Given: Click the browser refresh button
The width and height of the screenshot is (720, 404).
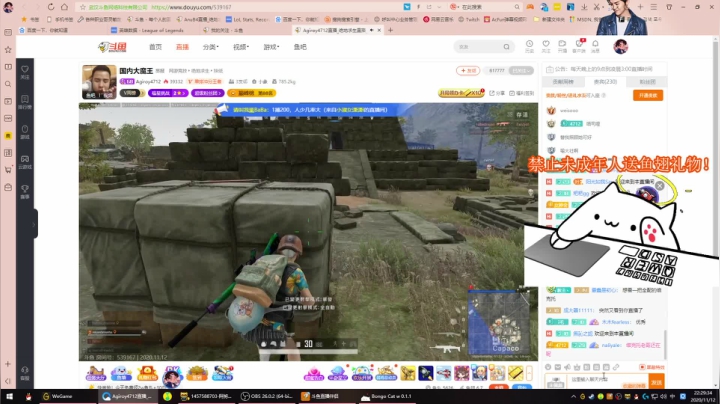Looking at the screenshot, I should click(x=51, y=7).
